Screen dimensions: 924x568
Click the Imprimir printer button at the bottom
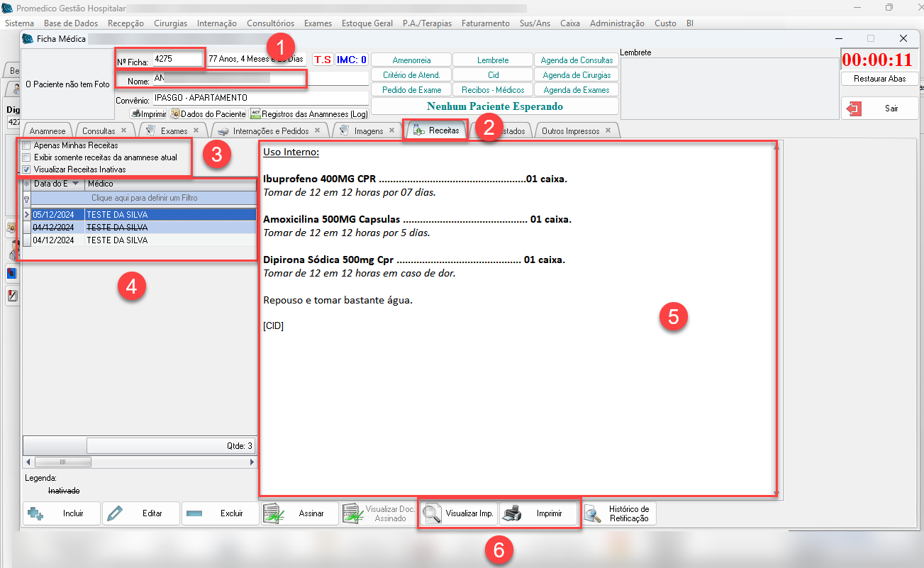tap(539, 513)
